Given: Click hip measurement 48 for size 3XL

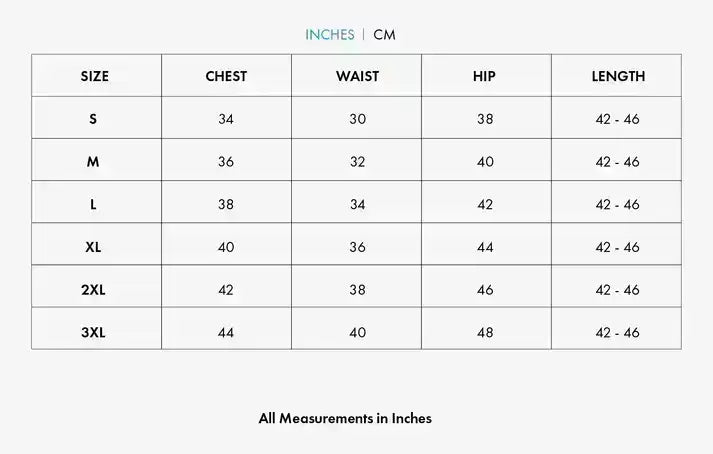Looking at the screenshot, I should [485, 333].
